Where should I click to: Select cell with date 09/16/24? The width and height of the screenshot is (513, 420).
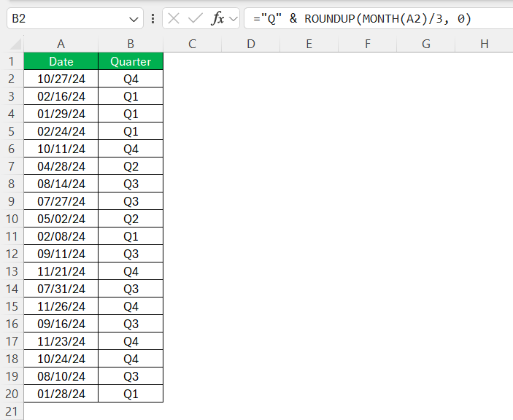click(x=61, y=324)
